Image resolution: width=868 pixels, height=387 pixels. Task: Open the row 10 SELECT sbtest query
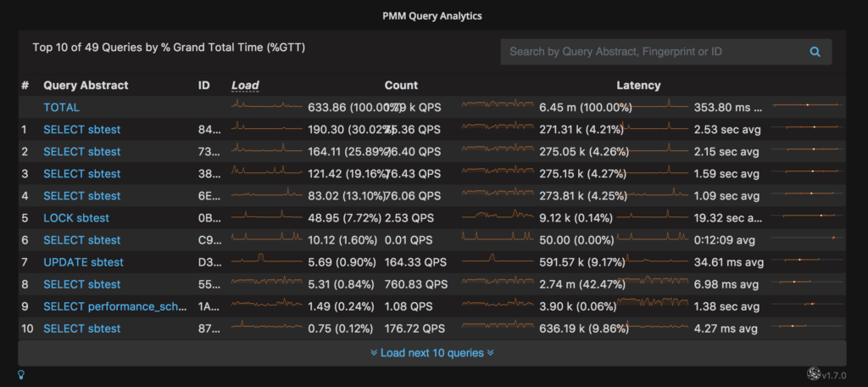click(81, 328)
